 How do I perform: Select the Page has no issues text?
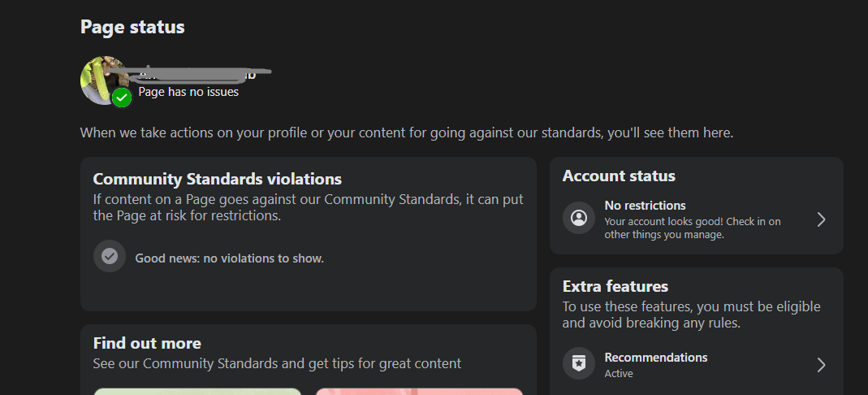[188, 92]
